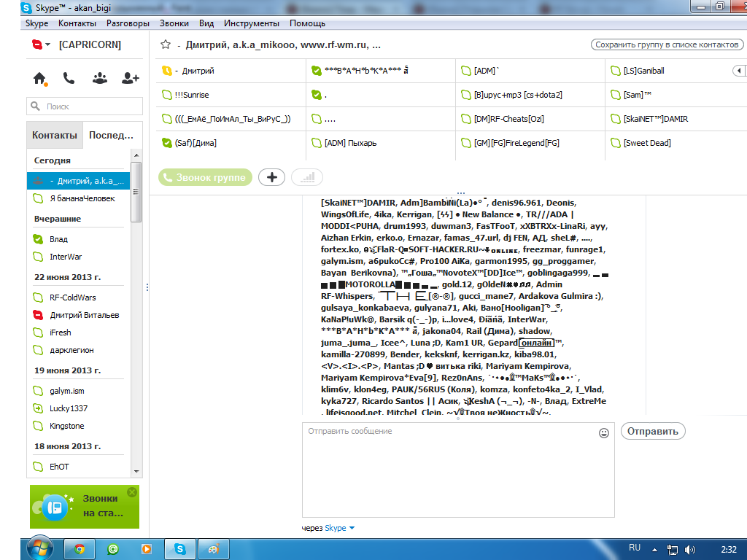Collapse participant panel with side arrow
This screenshot has width=747, height=560.
point(739,71)
